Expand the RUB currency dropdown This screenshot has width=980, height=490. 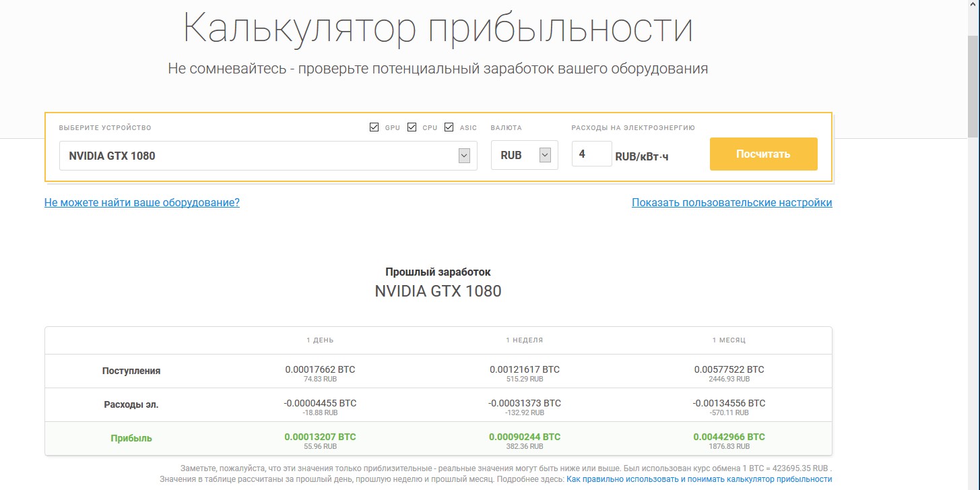tap(524, 156)
